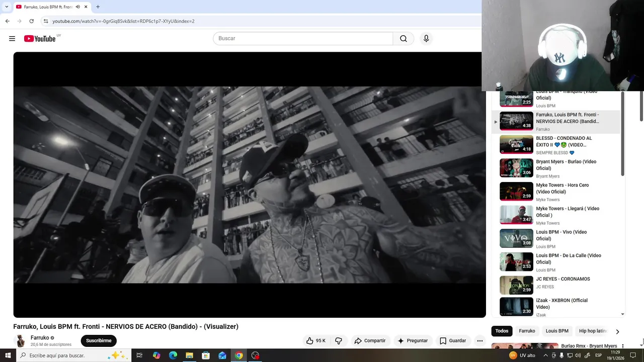Open the clock and calendar flyout

[x=615, y=355]
